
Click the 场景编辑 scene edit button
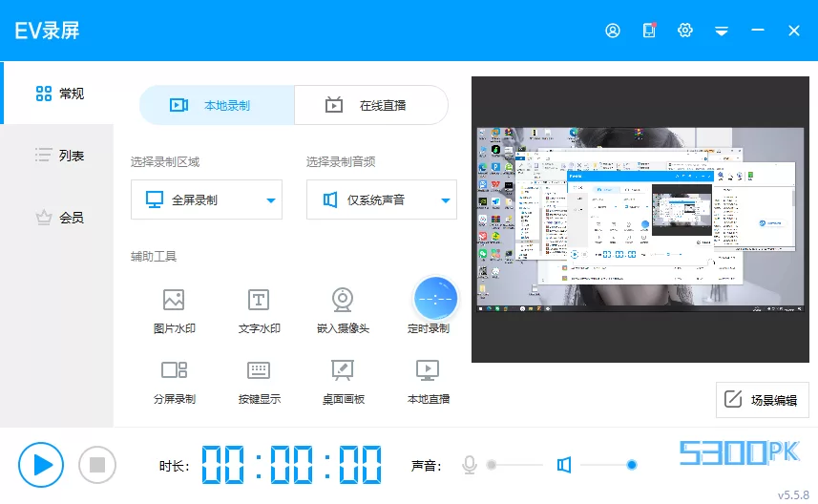(x=763, y=400)
